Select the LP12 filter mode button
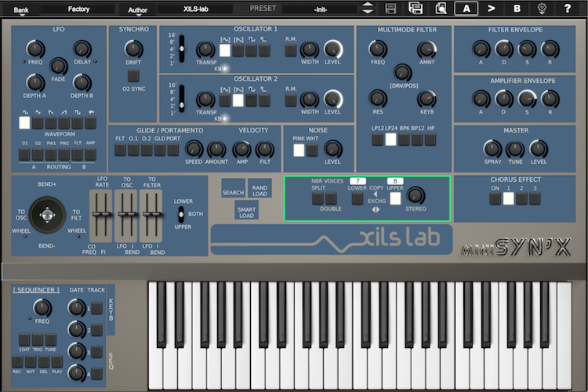The height and width of the screenshot is (392, 588). coord(378,140)
